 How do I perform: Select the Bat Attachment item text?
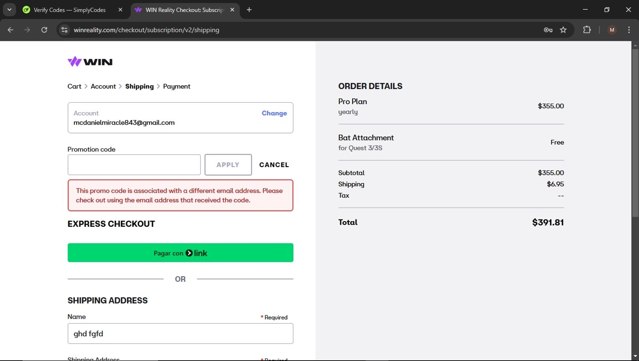(366, 138)
